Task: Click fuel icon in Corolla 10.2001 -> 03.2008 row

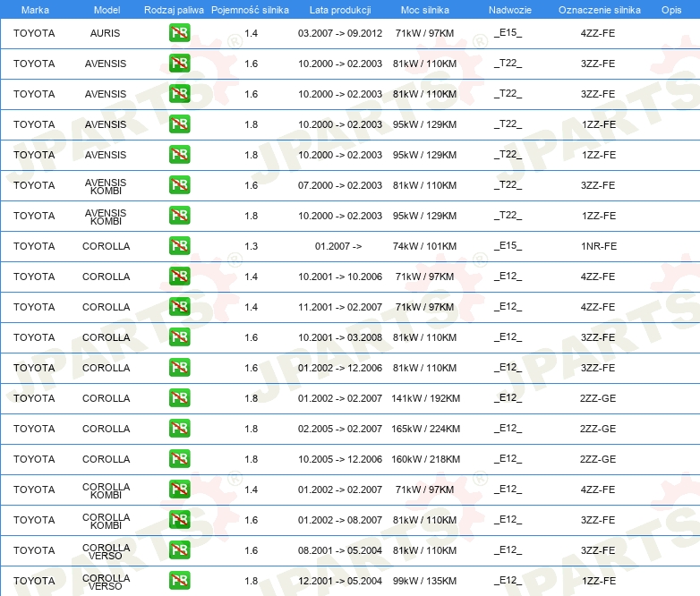Action: pos(179,337)
